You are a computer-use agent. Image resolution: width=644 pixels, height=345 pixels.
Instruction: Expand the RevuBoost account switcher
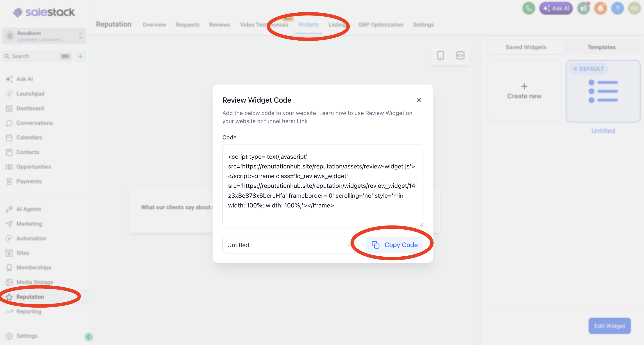(44, 36)
